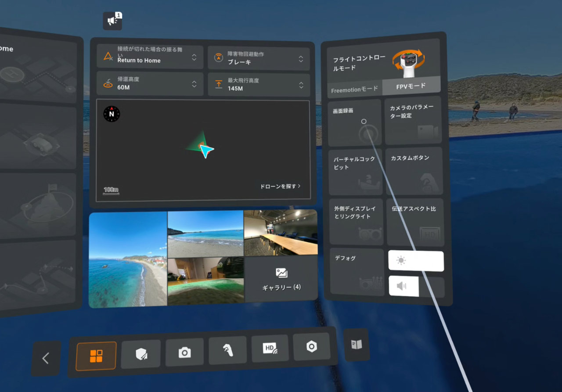Screen dimensions: 562x392
Task: Open the HD transmission settings icon
Action: (x=270, y=348)
